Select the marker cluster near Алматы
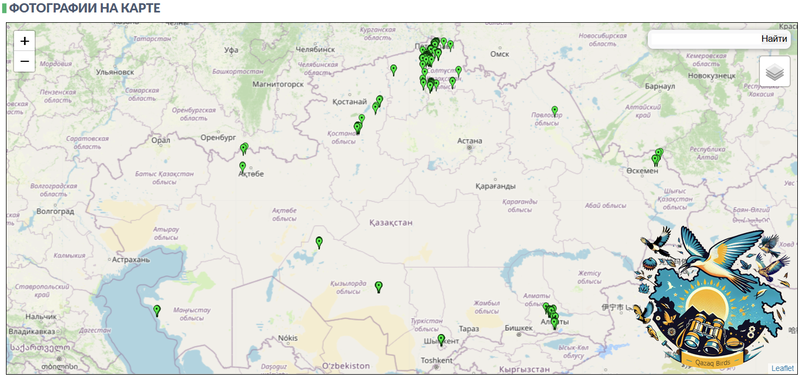 [x=552, y=314]
